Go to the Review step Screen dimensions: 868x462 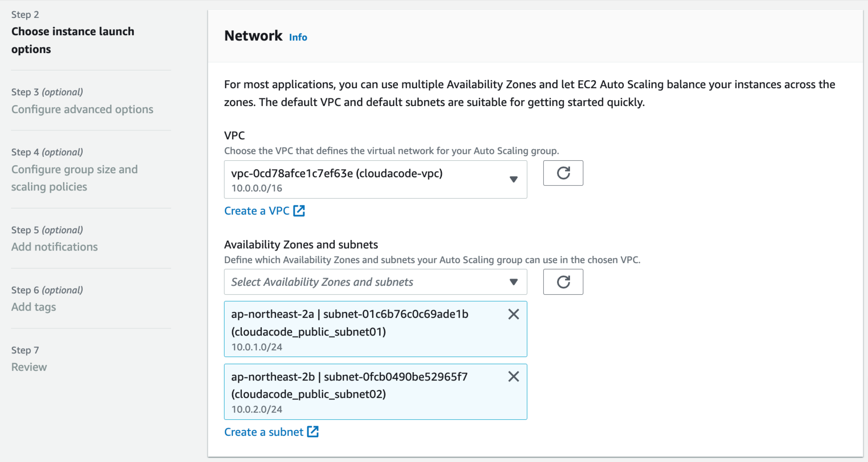pyautogui.click(x=29, y=367)
